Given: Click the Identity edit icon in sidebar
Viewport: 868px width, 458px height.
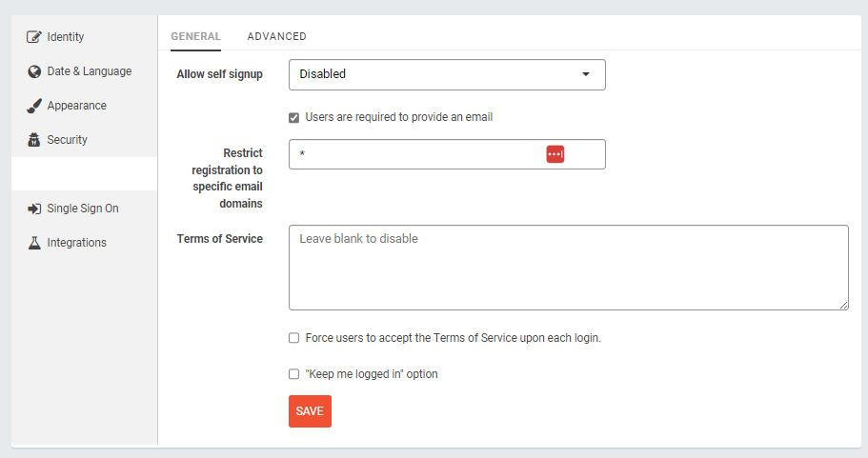Looking at the screenshot, I should click(x=33, y=37).
